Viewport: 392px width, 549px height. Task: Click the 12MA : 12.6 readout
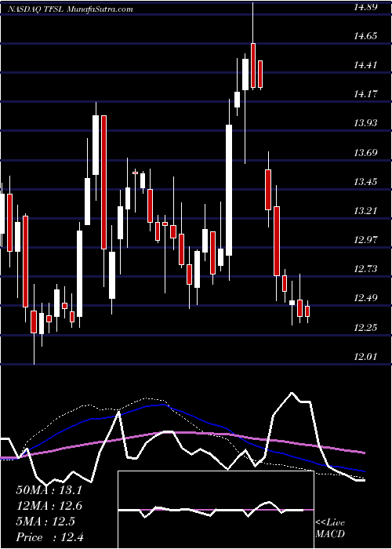click(49, 506)
